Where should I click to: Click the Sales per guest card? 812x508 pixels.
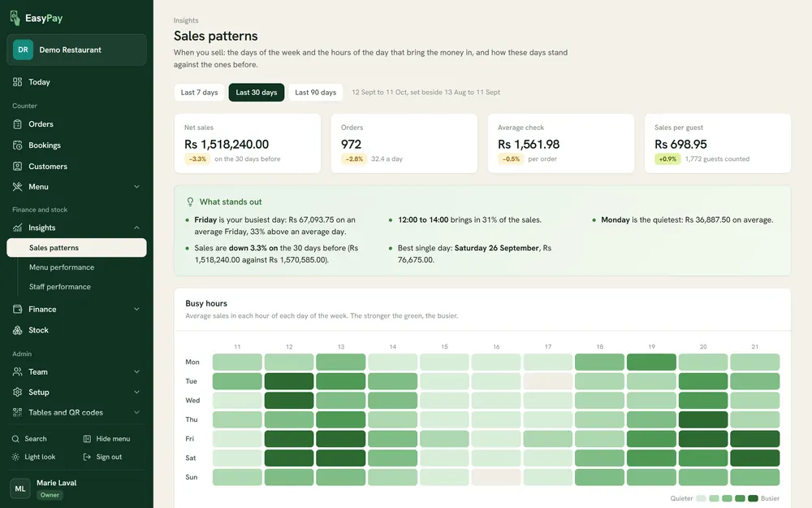718,144
